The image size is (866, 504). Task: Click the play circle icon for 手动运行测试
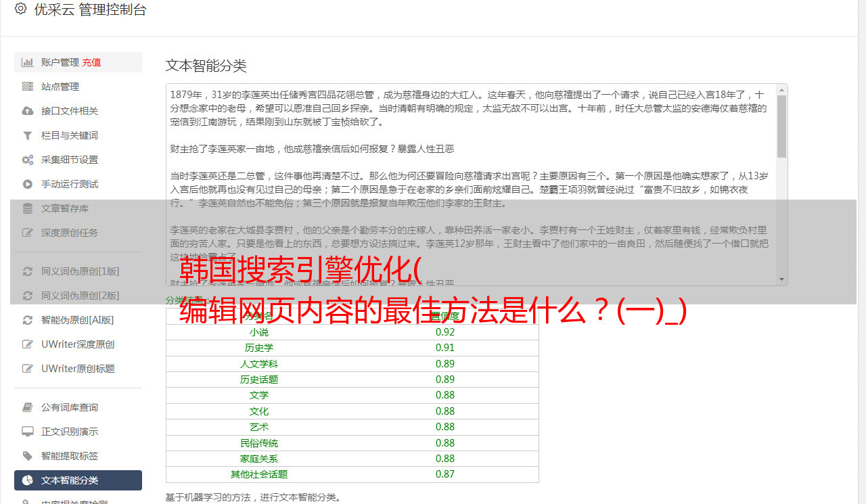pyautogui.click(x=28, y=184)
